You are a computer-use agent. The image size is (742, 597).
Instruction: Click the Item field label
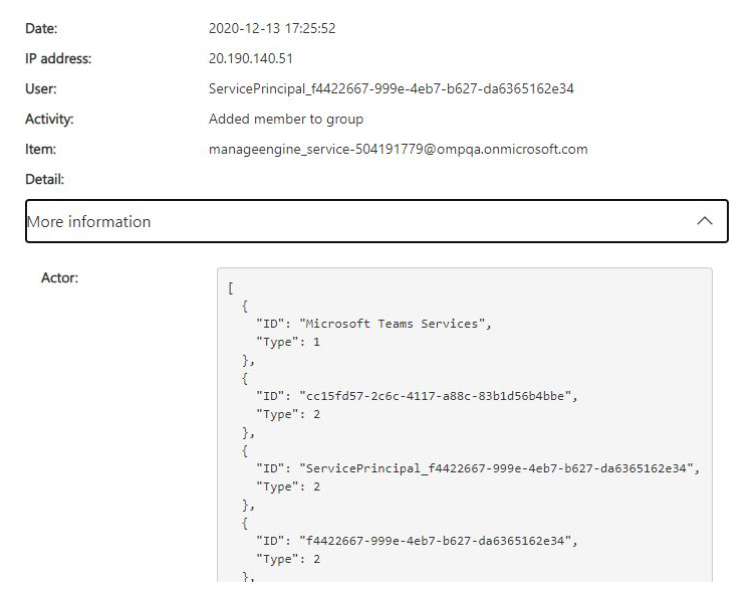40,149
